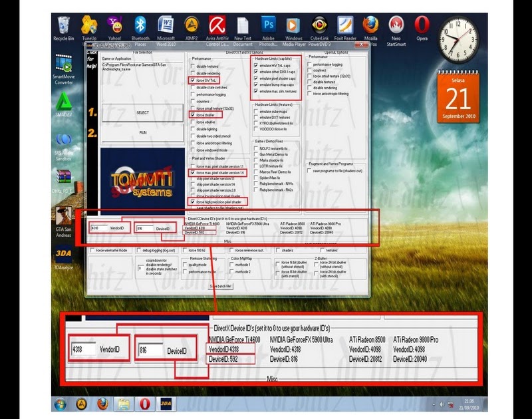Launch GTA San Andreas desktop shortcut
The image size is (532, 419).
click(x=63, y=222)
